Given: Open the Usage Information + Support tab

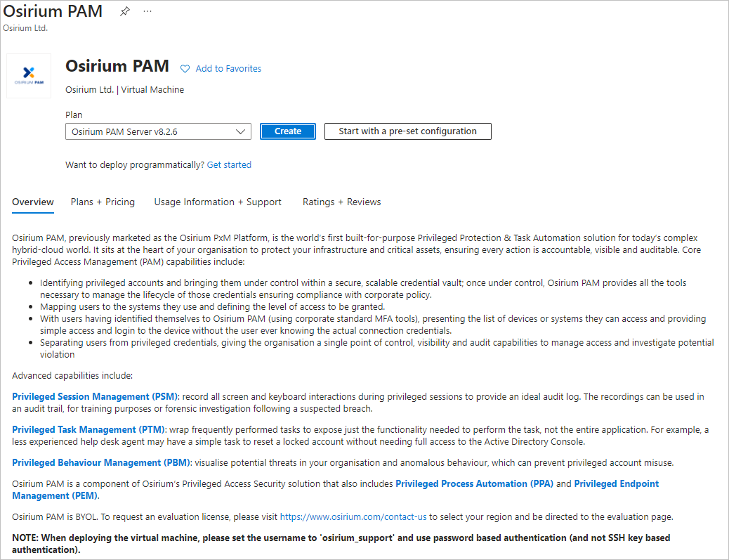Looking at the screenshot, I should click(218, 202).
